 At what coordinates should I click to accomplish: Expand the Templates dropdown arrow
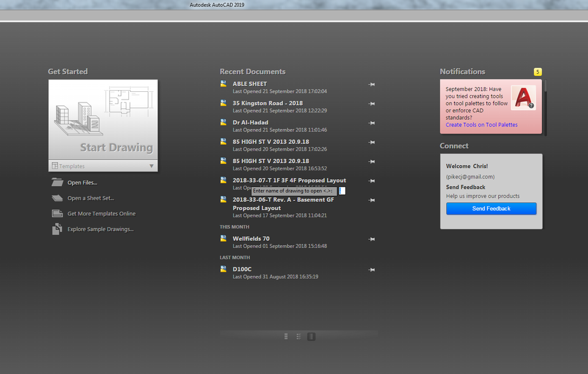(x=151, y=166)
